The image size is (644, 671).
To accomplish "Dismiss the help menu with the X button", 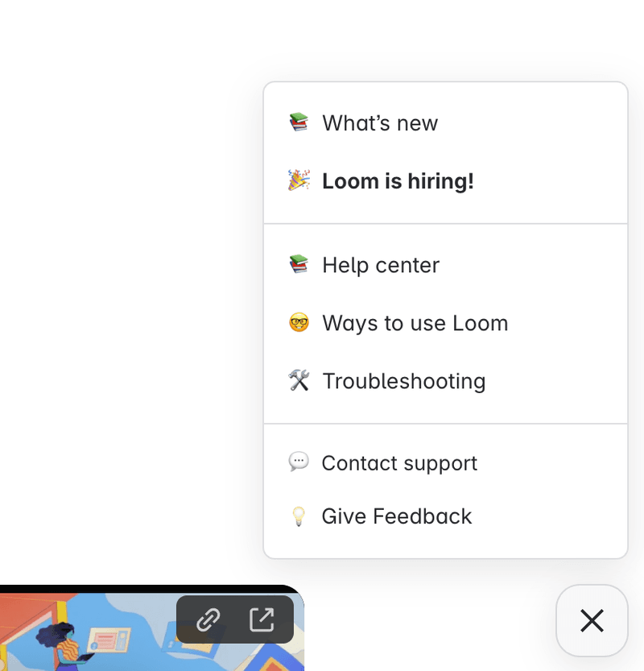I will pyautogui.click(x=592, y=620).
